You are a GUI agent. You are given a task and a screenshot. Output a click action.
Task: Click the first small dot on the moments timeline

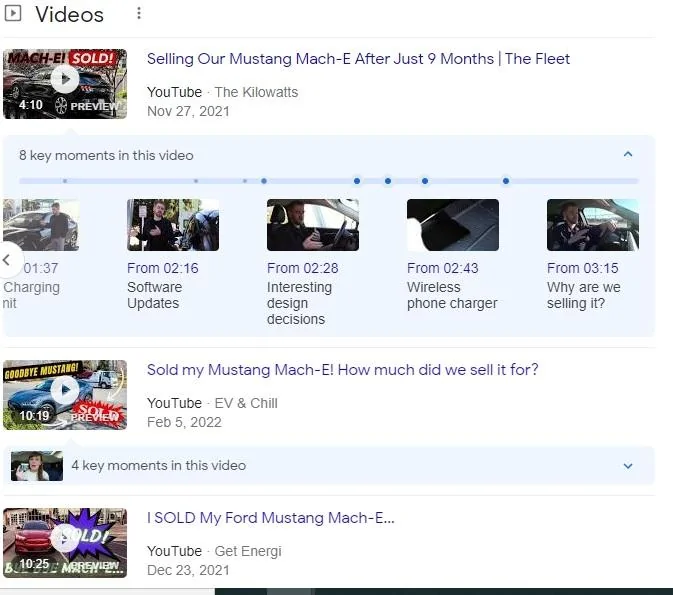click(x=65, y=181)
